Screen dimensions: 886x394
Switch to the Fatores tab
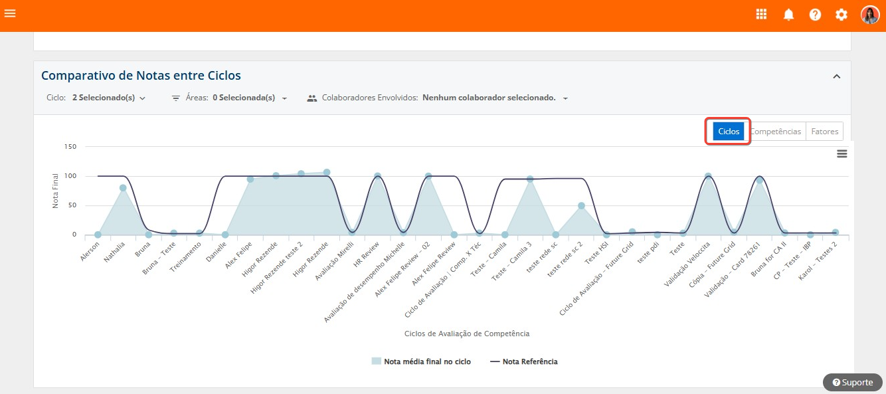click(824, 131)
